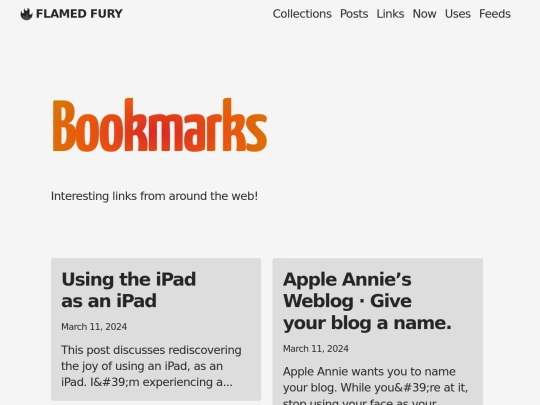This screenshot has height=405, width=540.
Task: Select the Apple Annie description text
Action: 375,385
